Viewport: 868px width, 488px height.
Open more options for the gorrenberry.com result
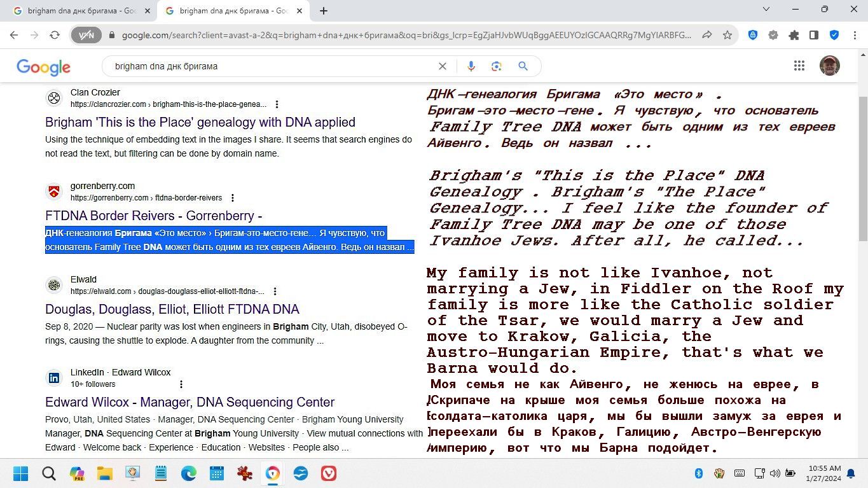(x=232, y=198)
